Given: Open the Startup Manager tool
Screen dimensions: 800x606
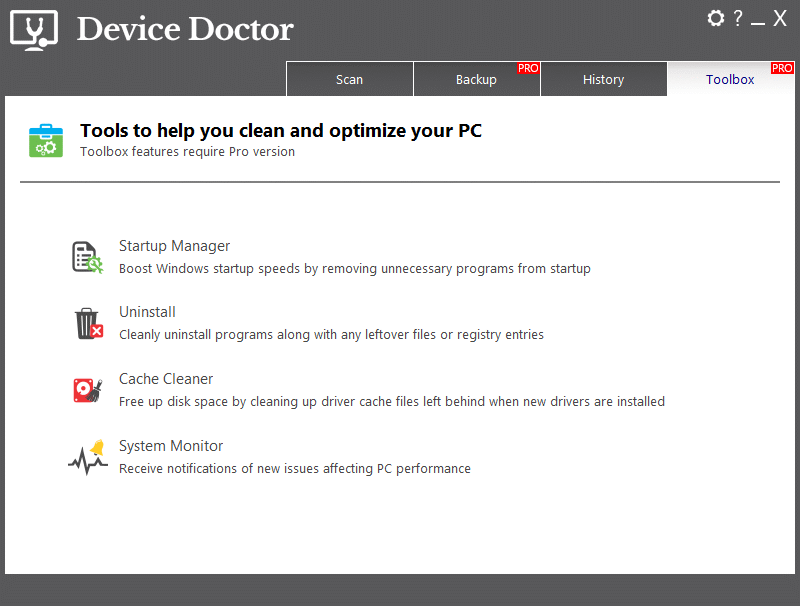Looking at the screenshot, I should click(x=174, y=246).
